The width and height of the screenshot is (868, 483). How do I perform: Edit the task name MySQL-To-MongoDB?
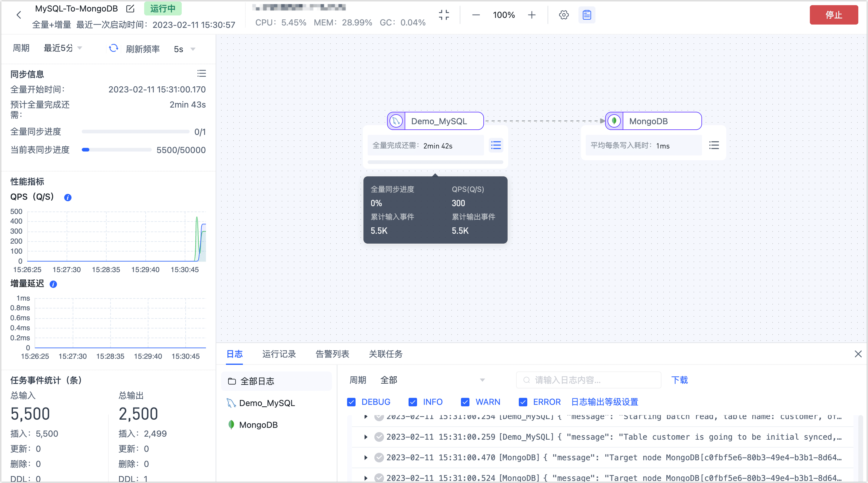130,9
